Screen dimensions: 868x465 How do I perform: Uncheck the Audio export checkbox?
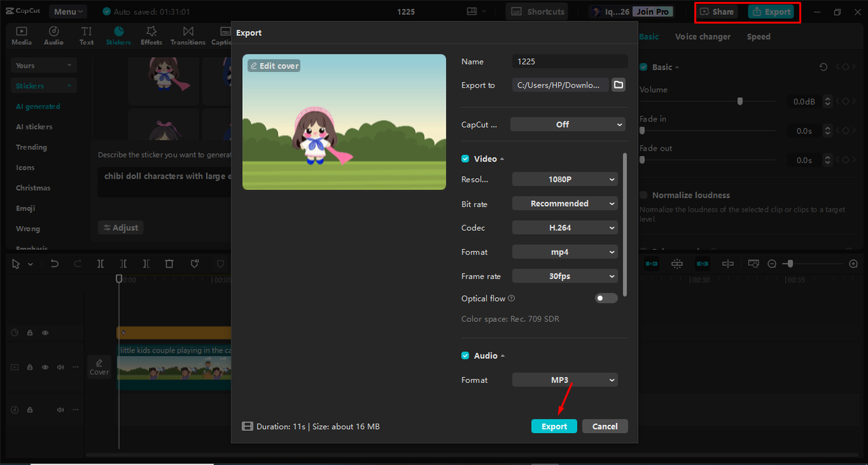tap(465, 356)
